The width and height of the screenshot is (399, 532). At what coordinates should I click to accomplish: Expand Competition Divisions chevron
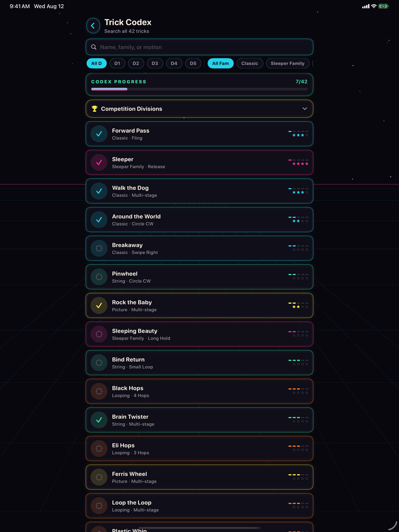305,109
